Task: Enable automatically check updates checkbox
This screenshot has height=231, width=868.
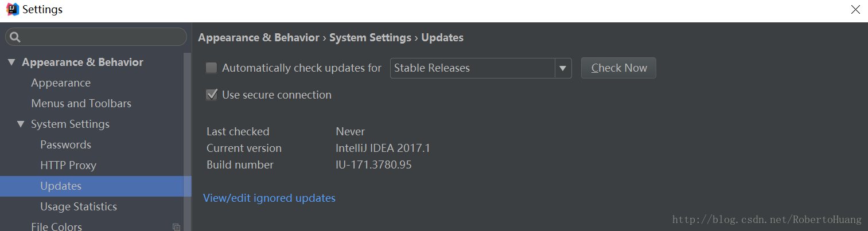Action: [x=212, y=68]
